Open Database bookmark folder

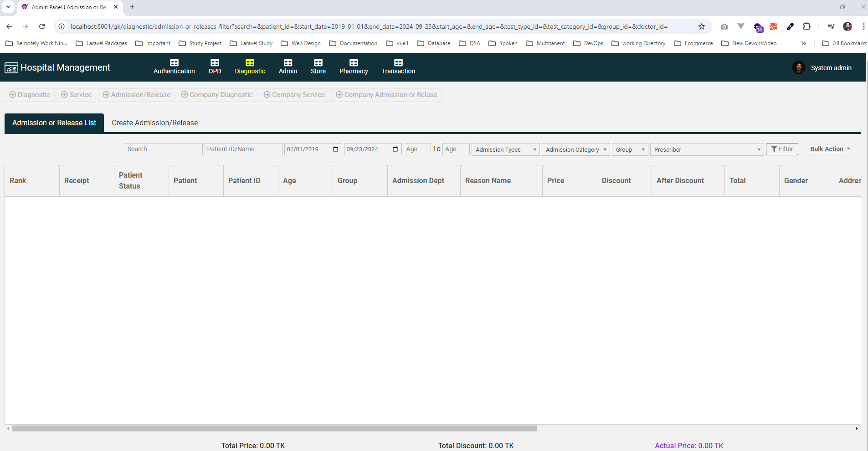(x=434, y=43)
